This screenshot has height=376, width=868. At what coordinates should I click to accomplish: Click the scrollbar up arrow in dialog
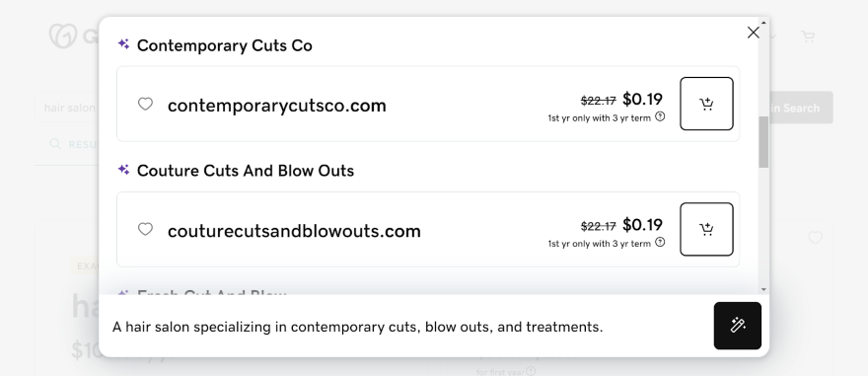pos(763,22)
